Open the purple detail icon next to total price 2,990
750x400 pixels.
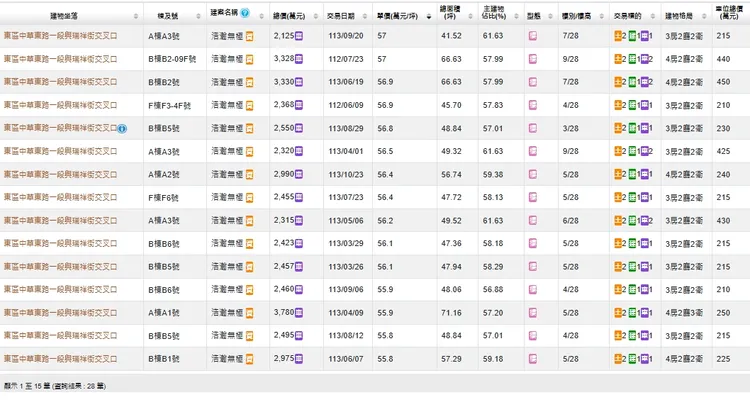299,174
